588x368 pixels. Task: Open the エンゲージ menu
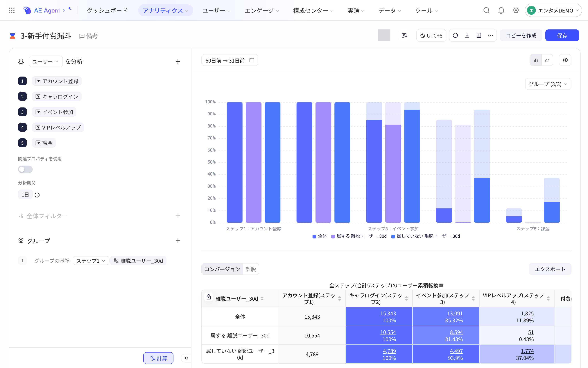pyautogui.click(x=262, y=10)
